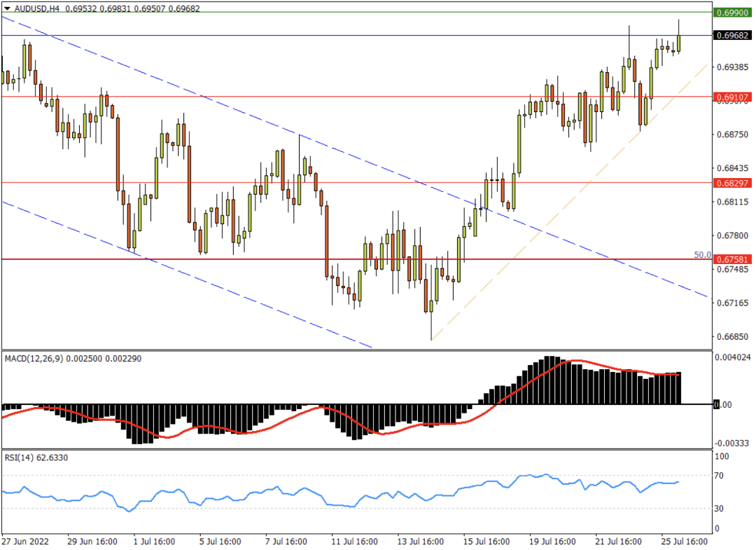Select the red 0.67581 level label

(x=732, y=259)
